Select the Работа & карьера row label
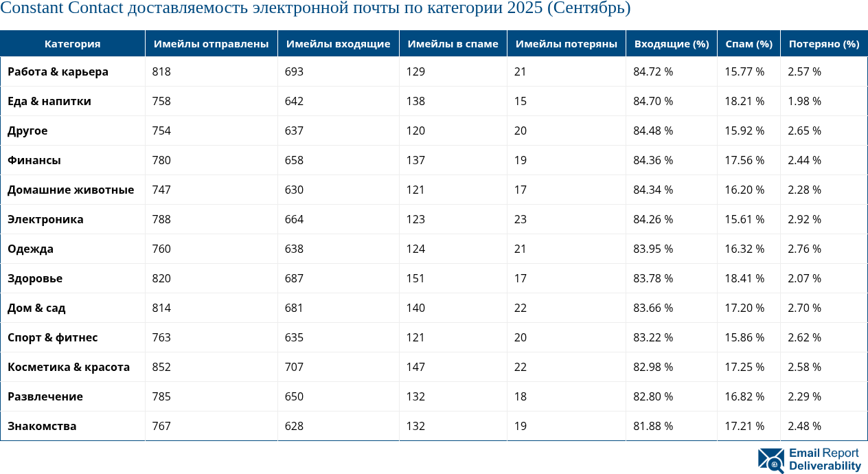This screenshot has height=474, width=868. (58, 71)
